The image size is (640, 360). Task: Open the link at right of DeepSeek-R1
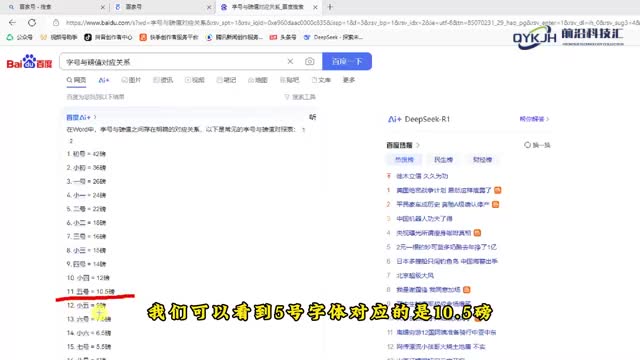click(x=534, y=119)
